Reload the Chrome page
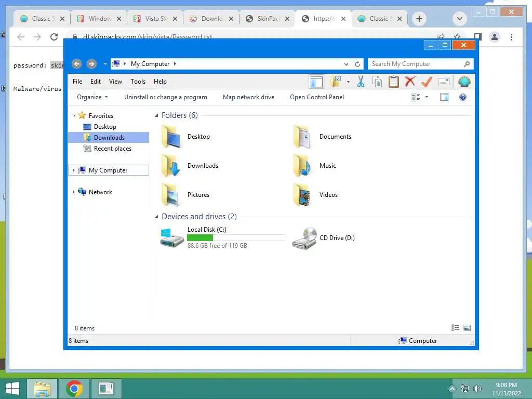The width and height of the screenshot is (532, 399). click(x=54, y=37)
